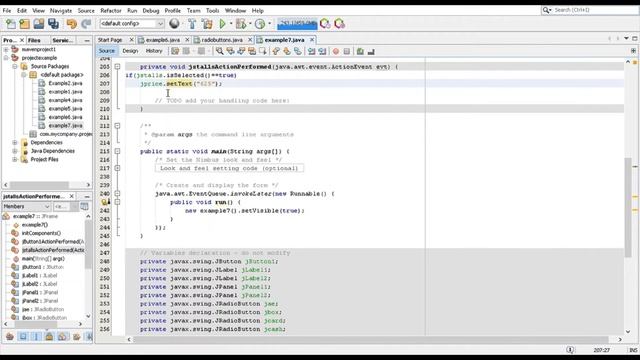Expand the Dependencies tree node
The image size is (640, 360).
[x=15, y=142]
